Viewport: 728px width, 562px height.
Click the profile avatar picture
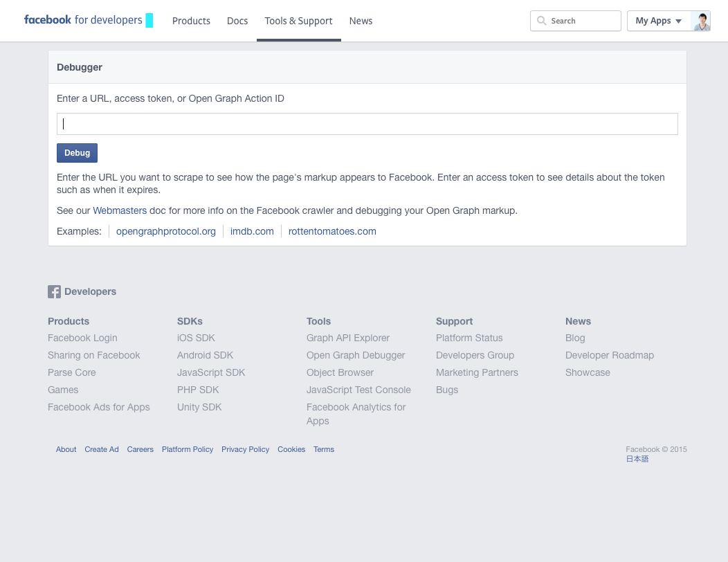pyautogui.click(x=700, y=21)
